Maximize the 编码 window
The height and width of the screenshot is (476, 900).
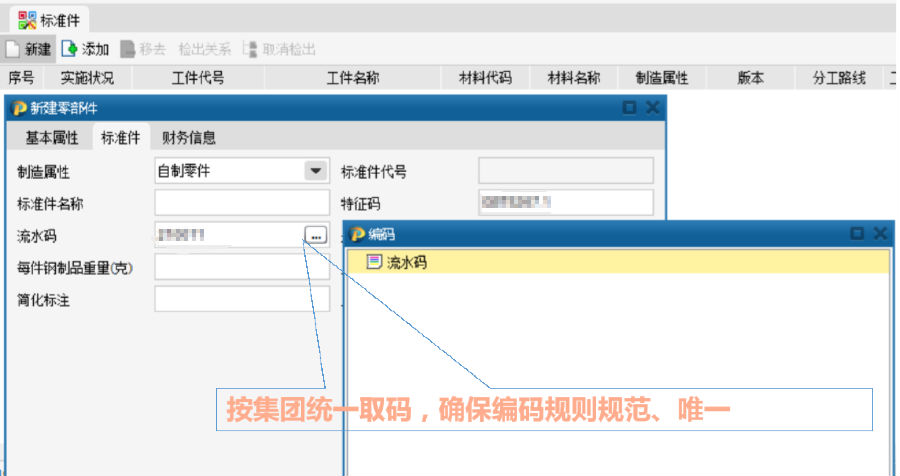[x=857, y=233]
